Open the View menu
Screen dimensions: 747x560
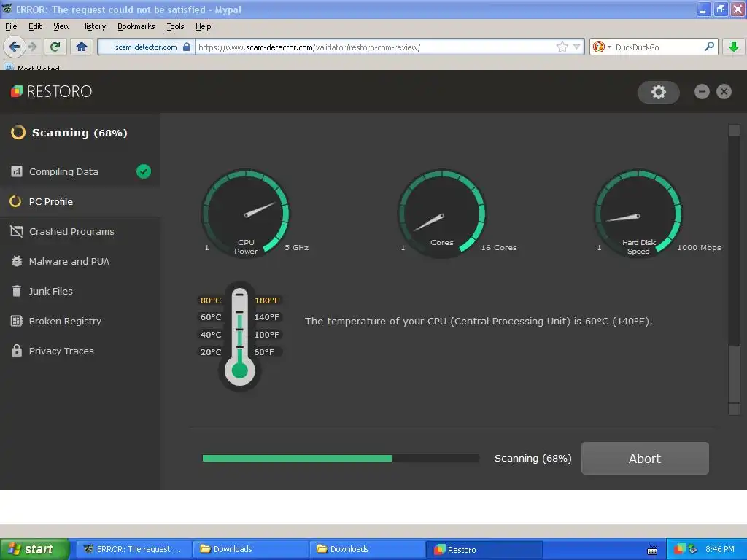61,26
